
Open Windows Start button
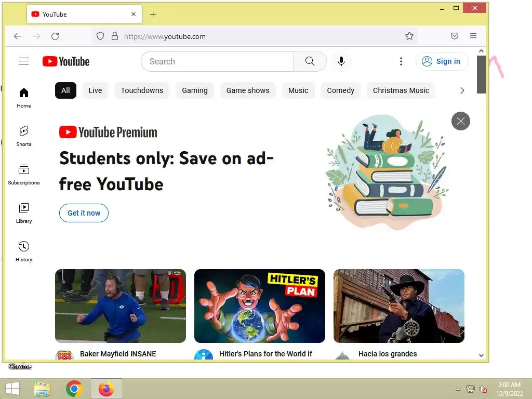point(12,389)
